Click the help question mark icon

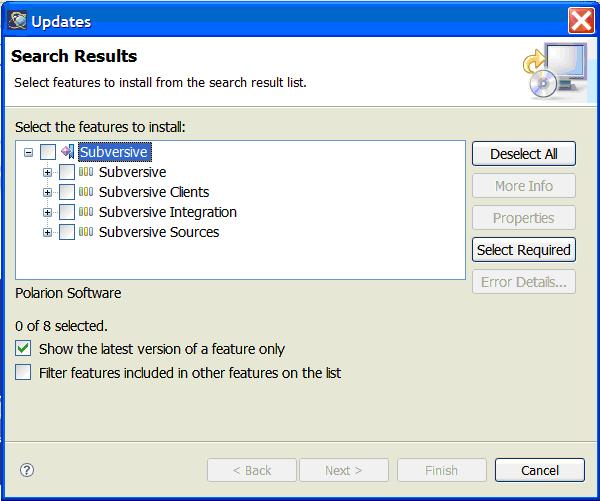(27, 470)
